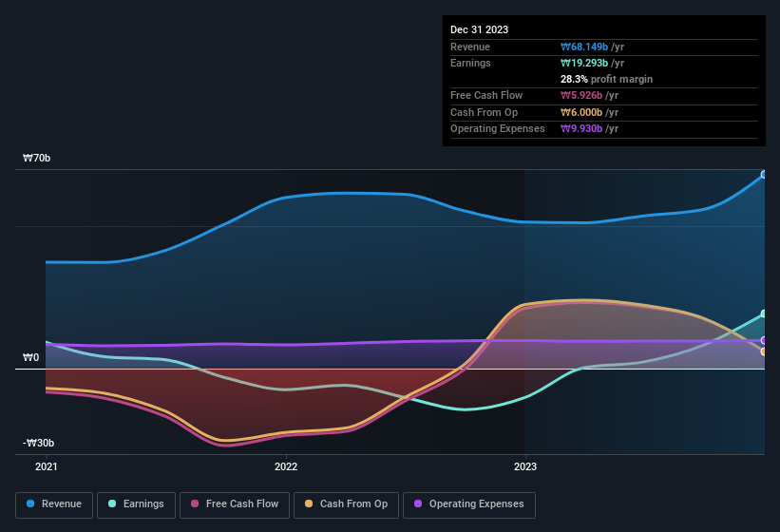Screen dimensions: 780x532
Task: Toggle the Operating Expenses legend button
Action: click(469, 504)
